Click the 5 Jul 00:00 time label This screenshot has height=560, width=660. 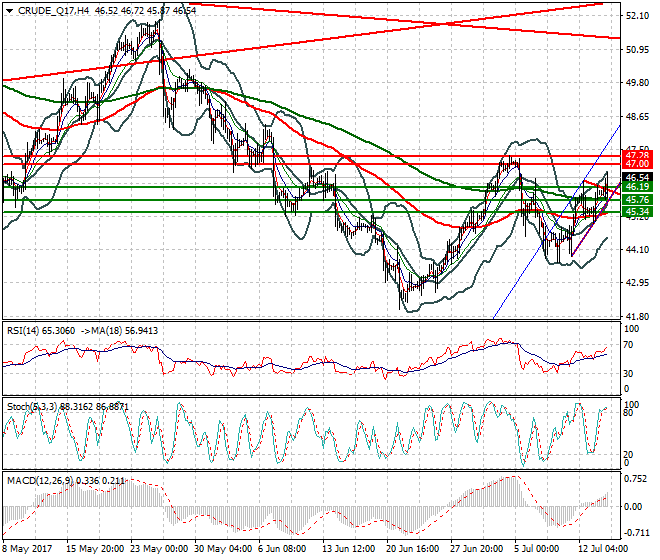click(x=537, y=549)
